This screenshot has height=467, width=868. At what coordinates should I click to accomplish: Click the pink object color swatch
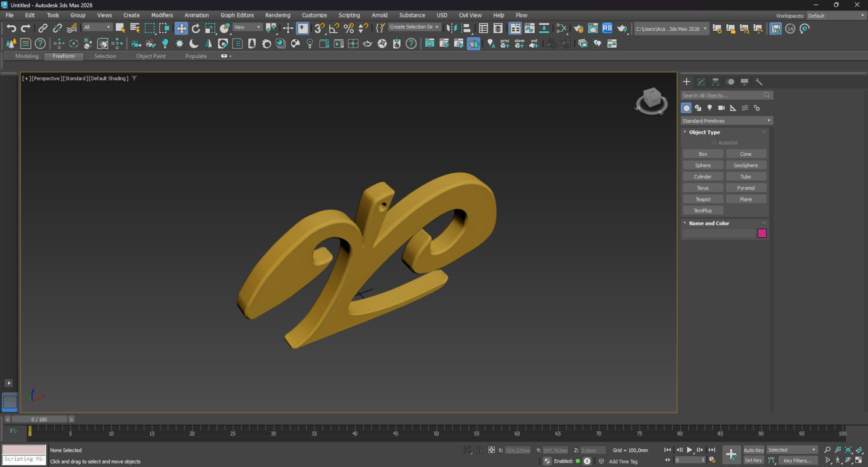click(x=762, y=233)
